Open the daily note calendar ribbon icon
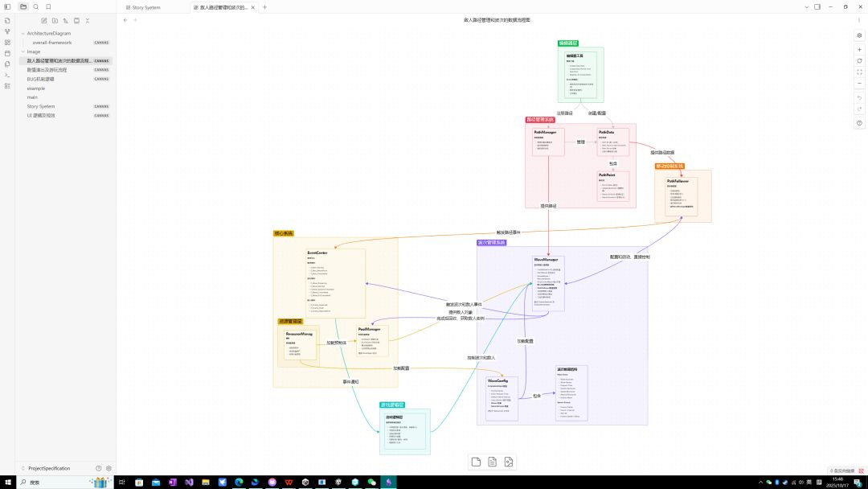 tap(7, 53)
